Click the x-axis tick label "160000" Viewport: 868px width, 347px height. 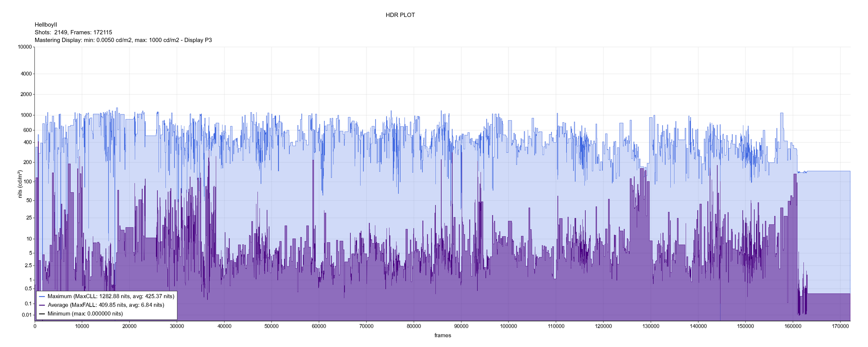click(x=793, y=327)
